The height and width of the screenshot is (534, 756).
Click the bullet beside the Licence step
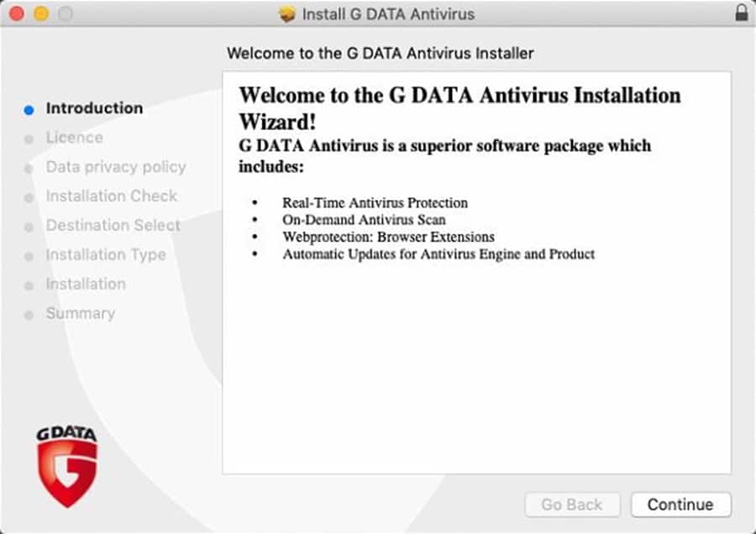tap(29, 138)
